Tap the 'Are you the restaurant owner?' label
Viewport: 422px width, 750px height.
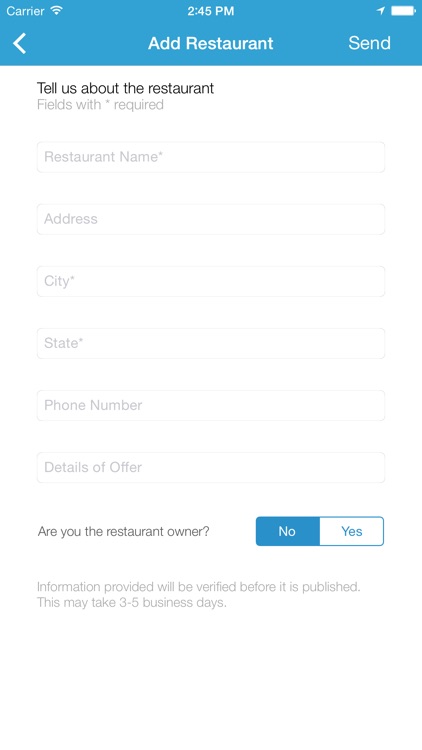[x=123, y=531]
